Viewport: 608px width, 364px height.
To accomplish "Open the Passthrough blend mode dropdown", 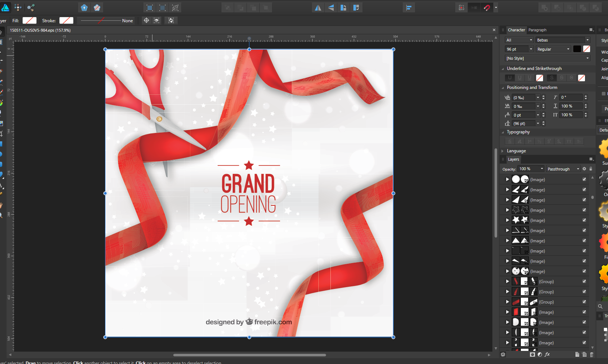I will click(563, 169).
